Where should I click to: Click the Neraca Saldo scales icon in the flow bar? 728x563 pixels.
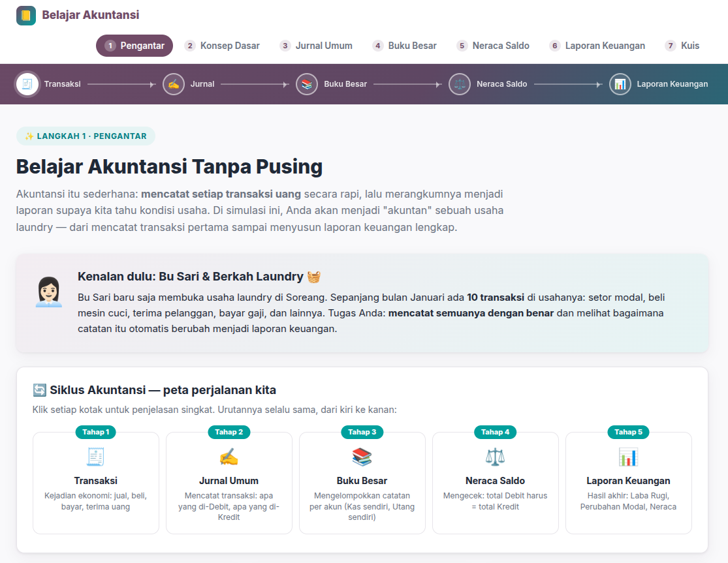tap(460, 84)
